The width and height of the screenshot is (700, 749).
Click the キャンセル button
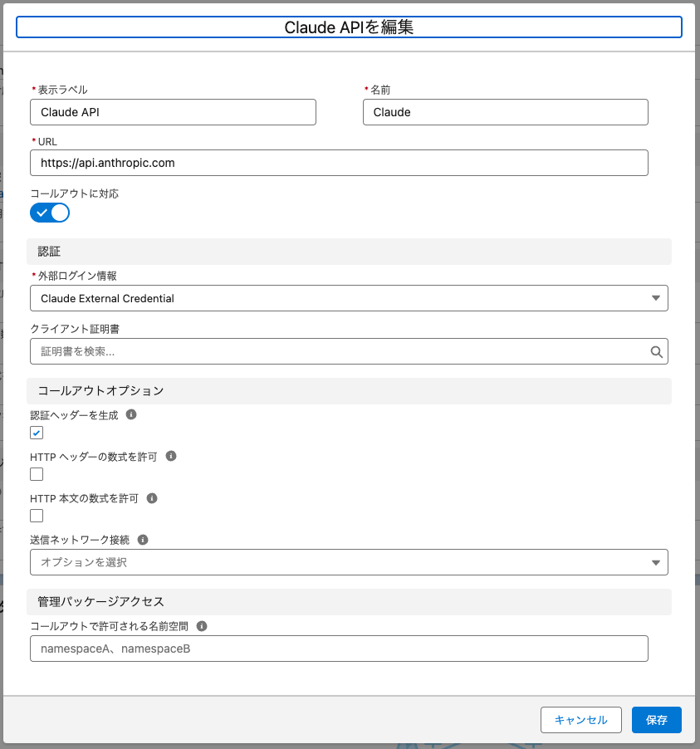pos(581,720)
